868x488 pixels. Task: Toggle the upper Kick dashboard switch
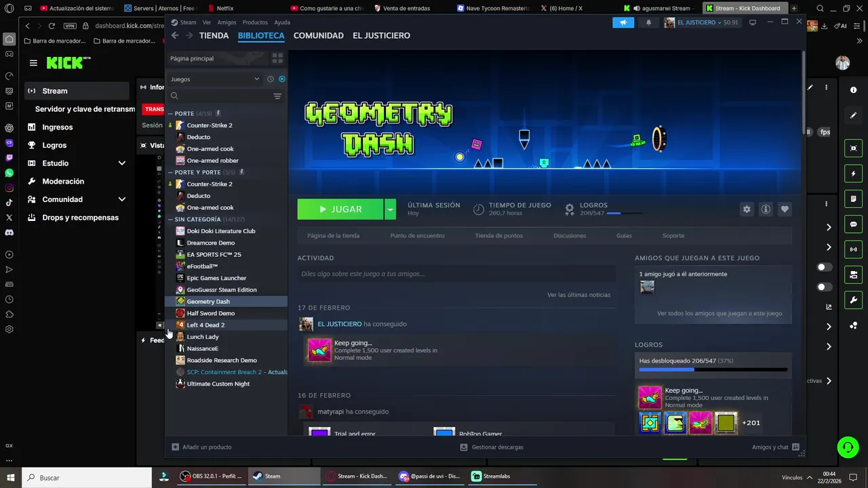click(x=825, y=267)
